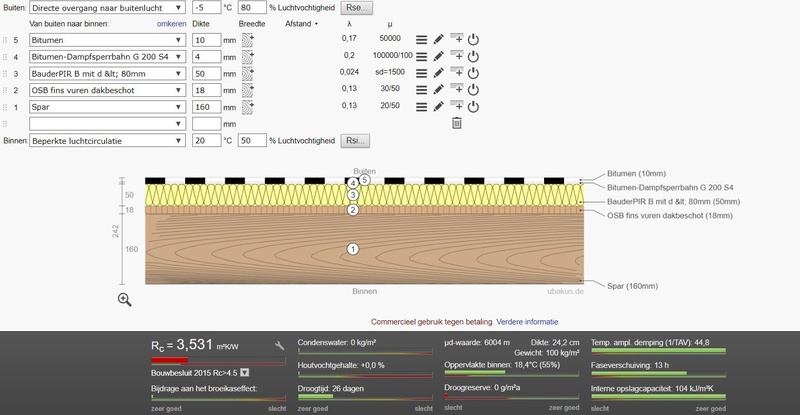Screen dimensions: 800x415
Task: Open the menu icon for the Spar layer
Action: tap(421, 107)
